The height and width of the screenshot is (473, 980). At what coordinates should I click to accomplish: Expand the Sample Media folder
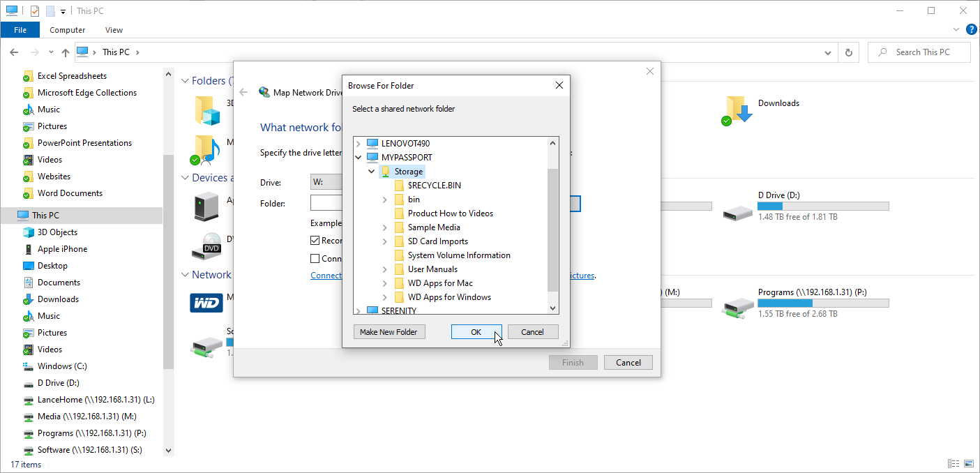[x=385, y=227]
